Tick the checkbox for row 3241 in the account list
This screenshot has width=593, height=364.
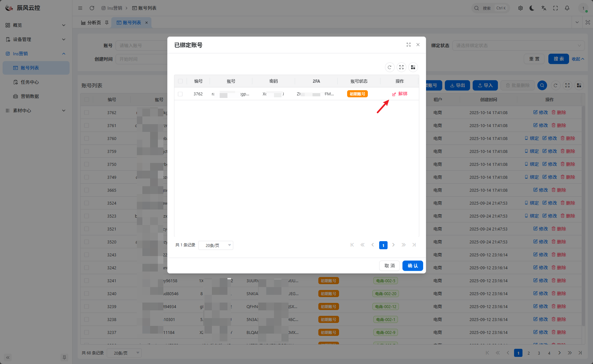[x=86, y=281]
